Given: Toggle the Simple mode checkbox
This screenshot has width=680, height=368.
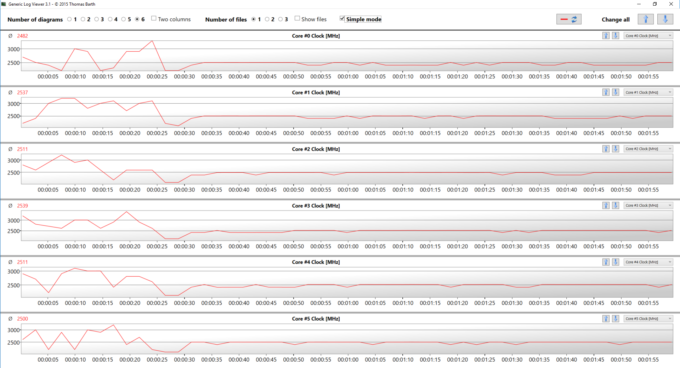Looking at the screenshot, I should 342,19.
